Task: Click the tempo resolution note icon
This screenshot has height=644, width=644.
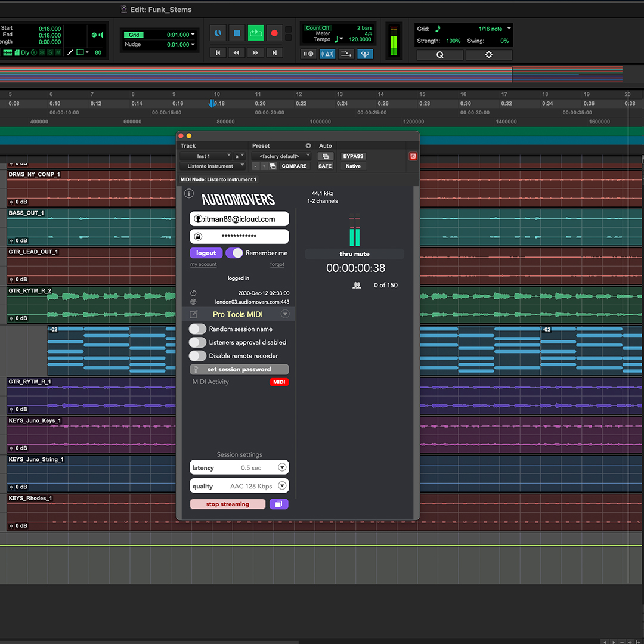Action: 336,39
